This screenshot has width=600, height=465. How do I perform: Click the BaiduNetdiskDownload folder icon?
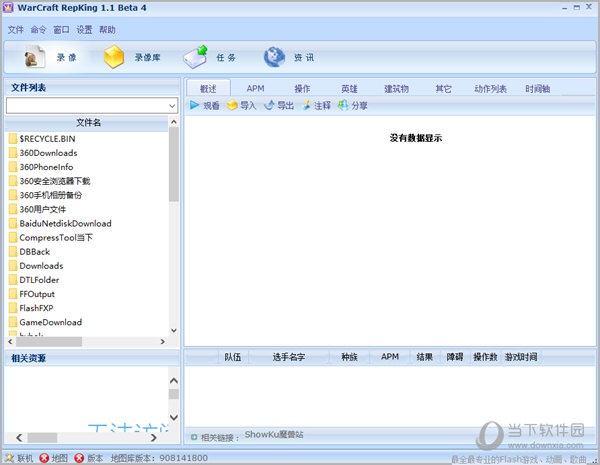coord(13,223)
